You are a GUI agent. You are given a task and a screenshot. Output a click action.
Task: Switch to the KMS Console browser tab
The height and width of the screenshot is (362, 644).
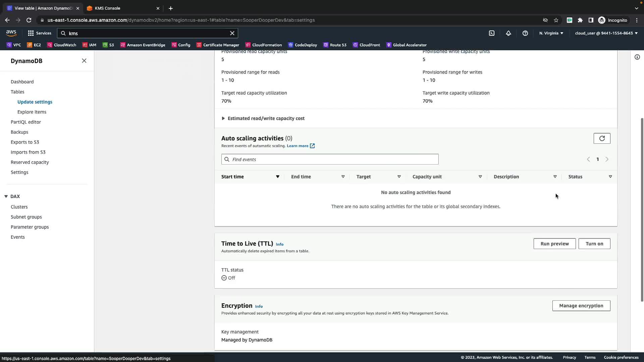pyautogui.click(x=107, y=8)
